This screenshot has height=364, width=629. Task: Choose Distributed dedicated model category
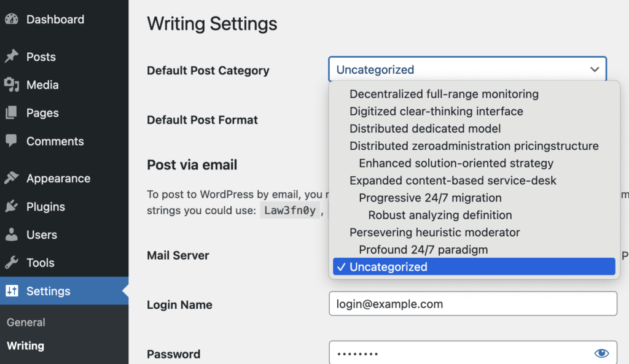point(474,128)
